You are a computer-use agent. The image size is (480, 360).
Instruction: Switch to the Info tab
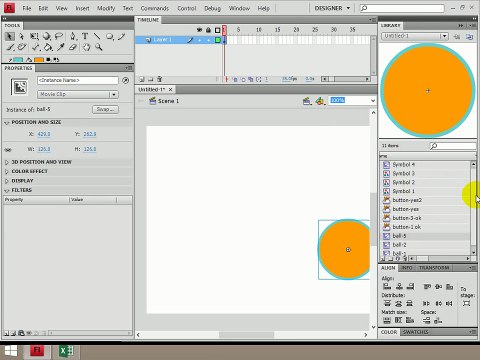[x=407, y=268]
